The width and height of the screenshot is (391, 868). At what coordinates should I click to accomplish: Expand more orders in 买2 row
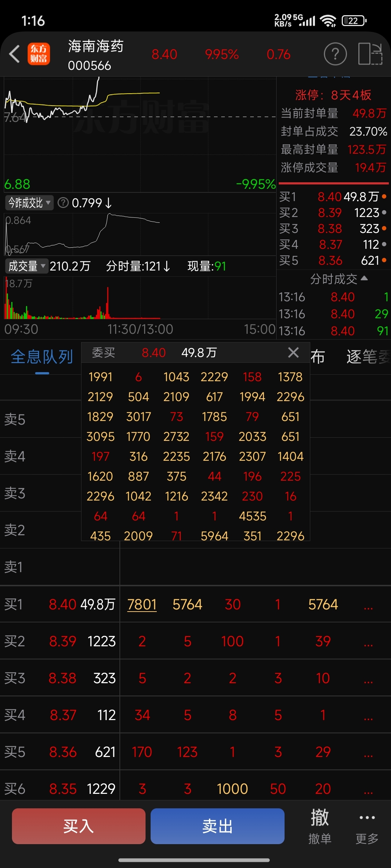(368, 642)
